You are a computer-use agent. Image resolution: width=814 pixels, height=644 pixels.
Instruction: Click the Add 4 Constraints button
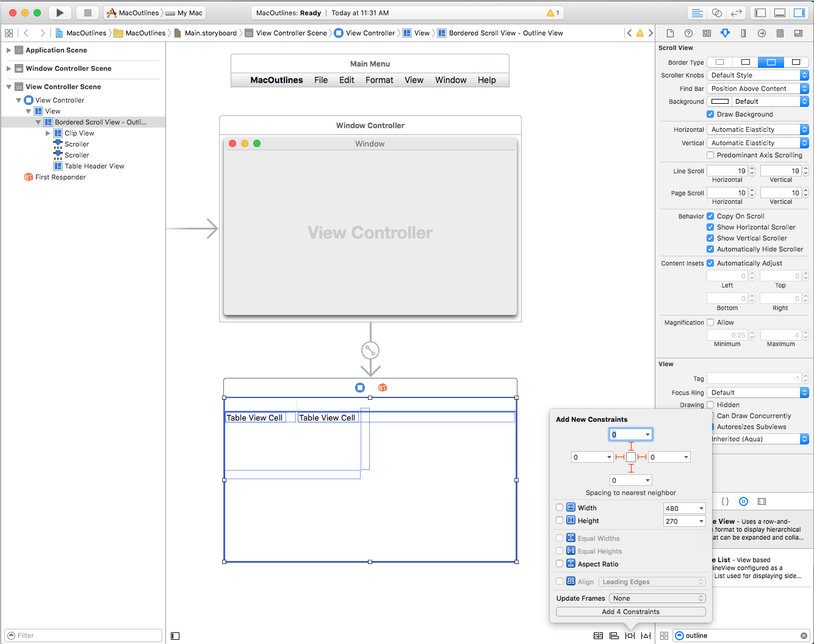pyautogui.click(x=630, y=611)
